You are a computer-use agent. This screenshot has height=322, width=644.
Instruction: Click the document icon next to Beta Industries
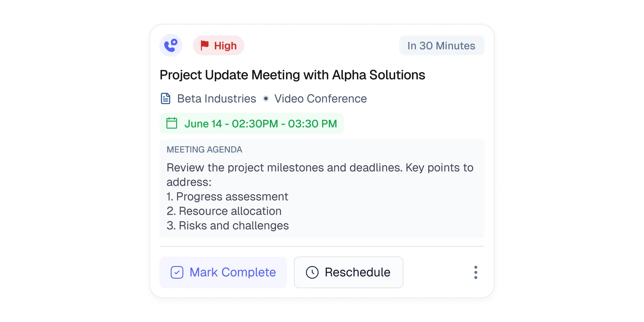click(166, 99)
